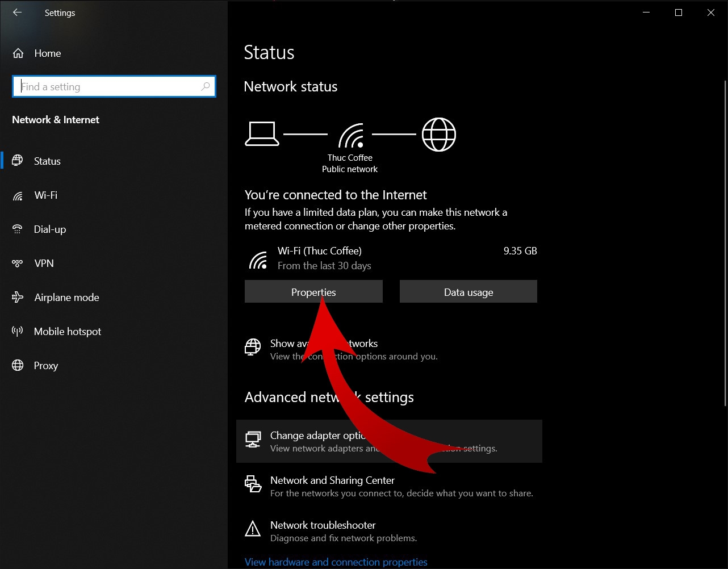The image size is (728, 569).
Task: Click the Network and Sharing Center printer icon
Action: click(x=253, y=484)
